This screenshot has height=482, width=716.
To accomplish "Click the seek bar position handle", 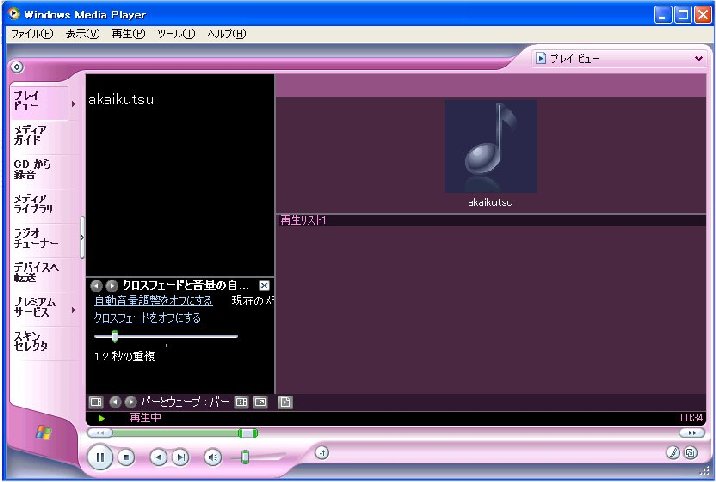I will coord(248,433).
